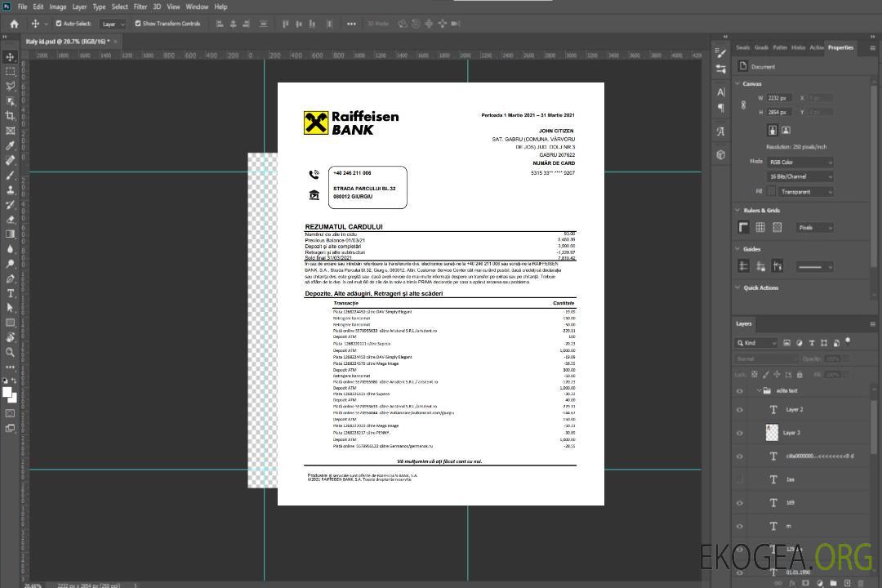
Task: Select the Eraser tool
Action: (x=10, y=220)
